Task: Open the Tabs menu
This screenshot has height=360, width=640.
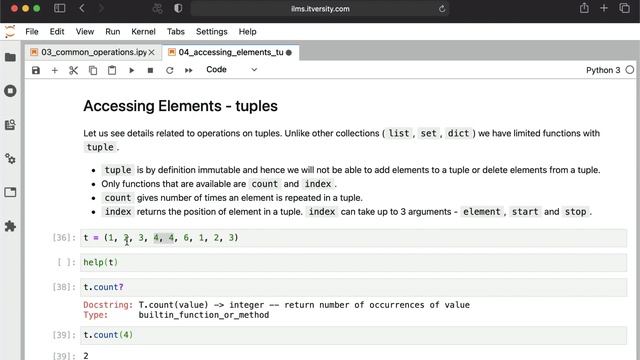Action: click(x=176, y=31)
